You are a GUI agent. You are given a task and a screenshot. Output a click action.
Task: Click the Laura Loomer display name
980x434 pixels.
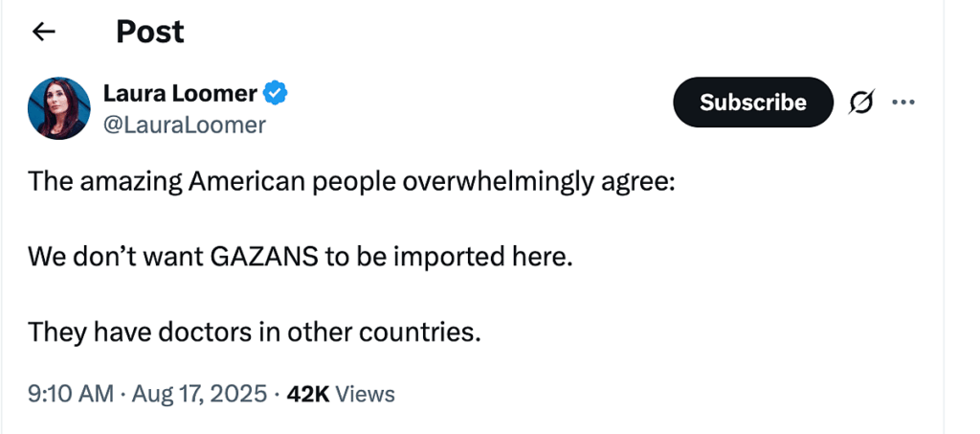tap(180, 94)
